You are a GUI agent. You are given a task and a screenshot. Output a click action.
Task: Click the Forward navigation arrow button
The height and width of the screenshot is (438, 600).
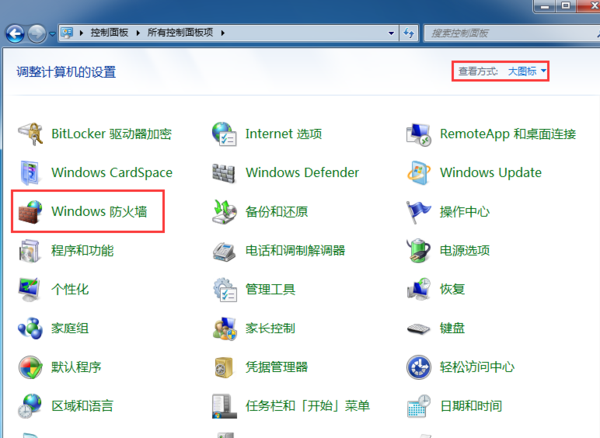(x=37, y=34)
